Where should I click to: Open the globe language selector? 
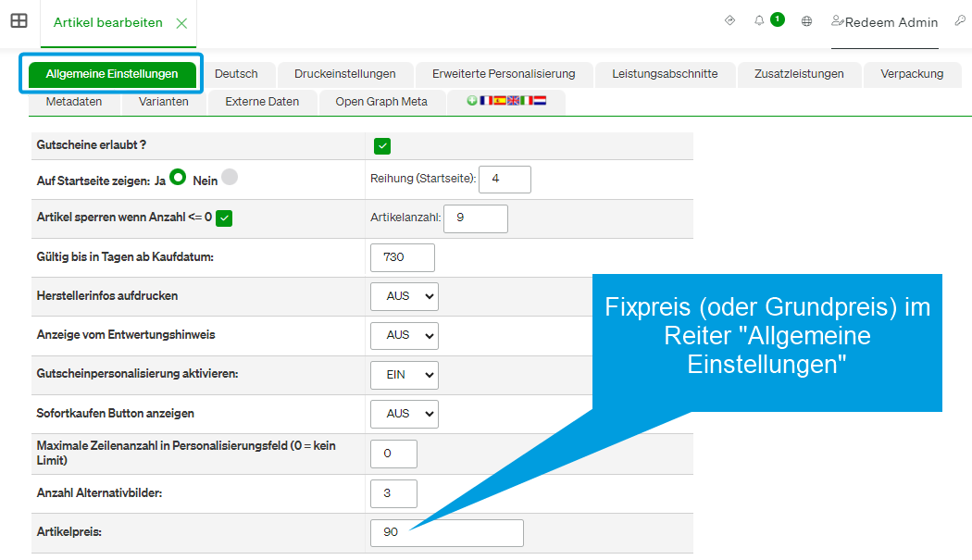[x=806, y=21]
